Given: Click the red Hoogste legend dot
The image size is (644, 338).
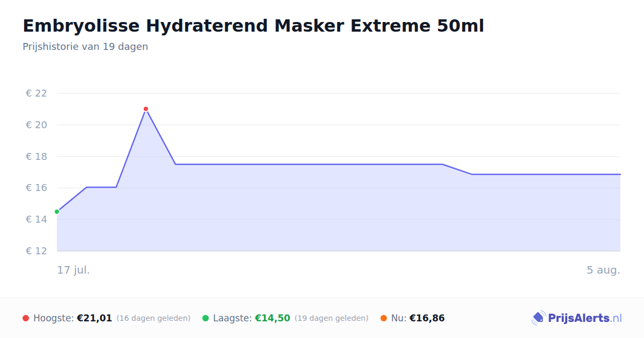Looking at the screenshot, I should (26, 318).
